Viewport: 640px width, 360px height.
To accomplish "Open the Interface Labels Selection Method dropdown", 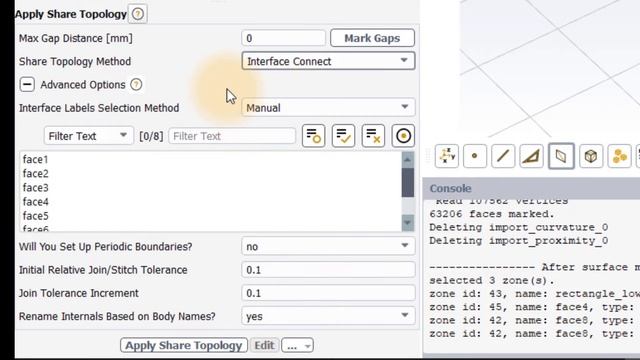I will coord(328,108).
